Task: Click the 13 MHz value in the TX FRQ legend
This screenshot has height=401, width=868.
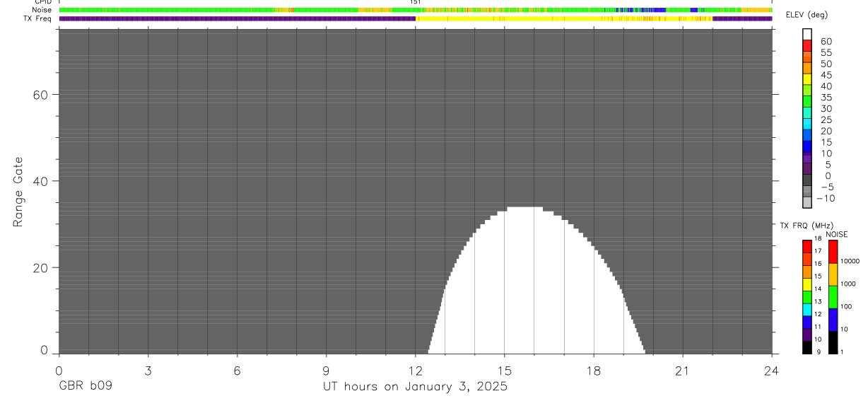Action: tap(817, 301)
